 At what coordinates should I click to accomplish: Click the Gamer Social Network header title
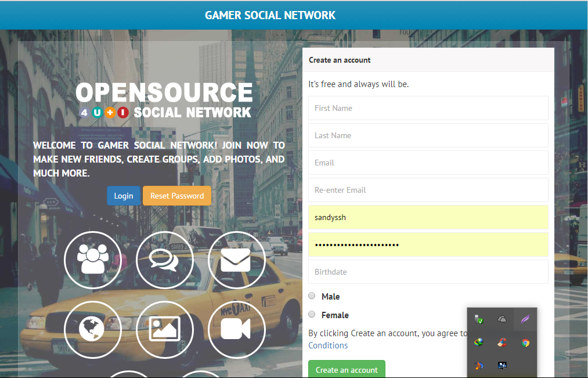tap(270, 15)
